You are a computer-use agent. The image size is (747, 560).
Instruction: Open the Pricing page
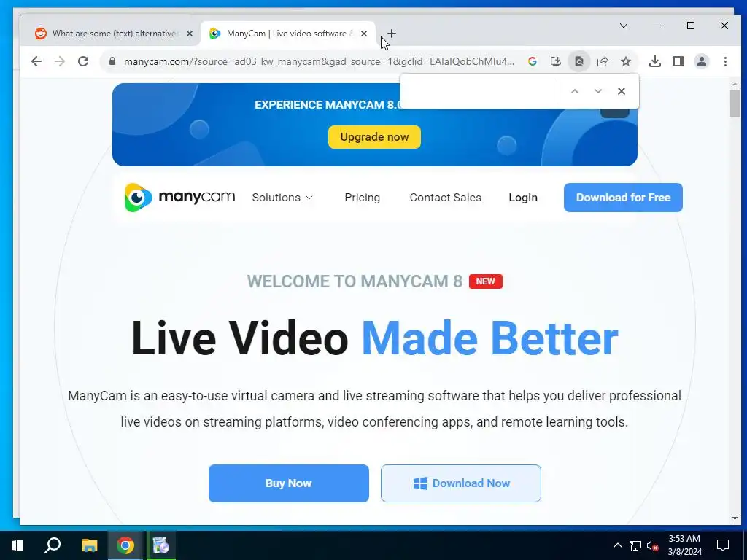(x=362, y=197)
